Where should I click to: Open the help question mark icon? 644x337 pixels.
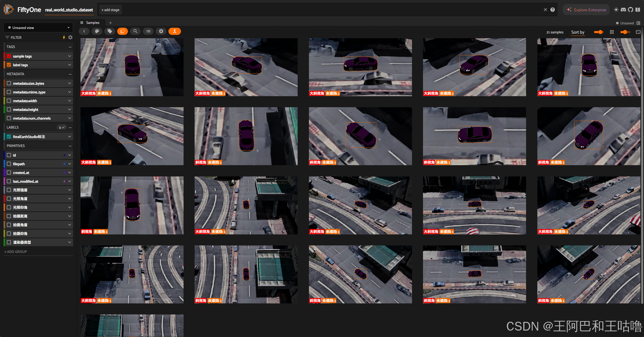click(x=552, y=10)
